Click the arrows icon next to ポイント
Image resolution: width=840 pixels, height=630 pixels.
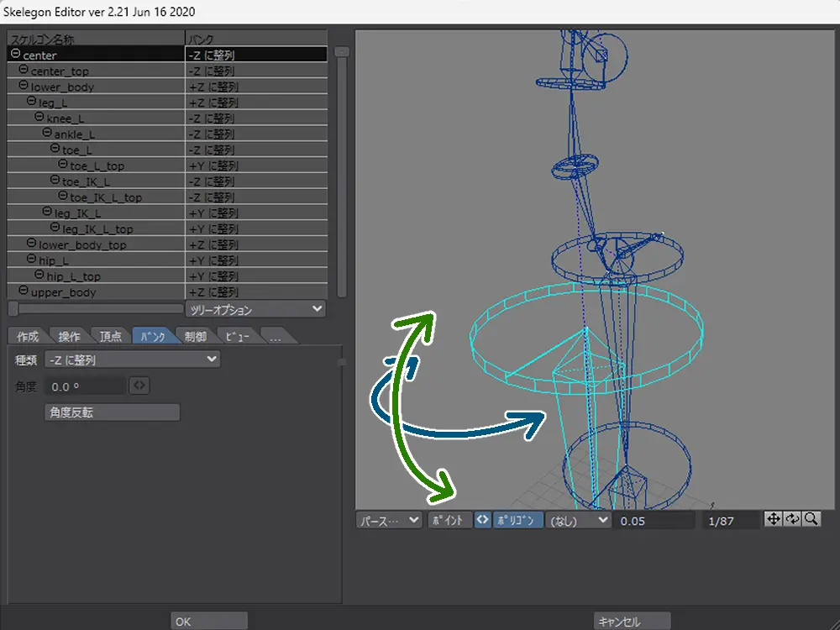[482, 520]
